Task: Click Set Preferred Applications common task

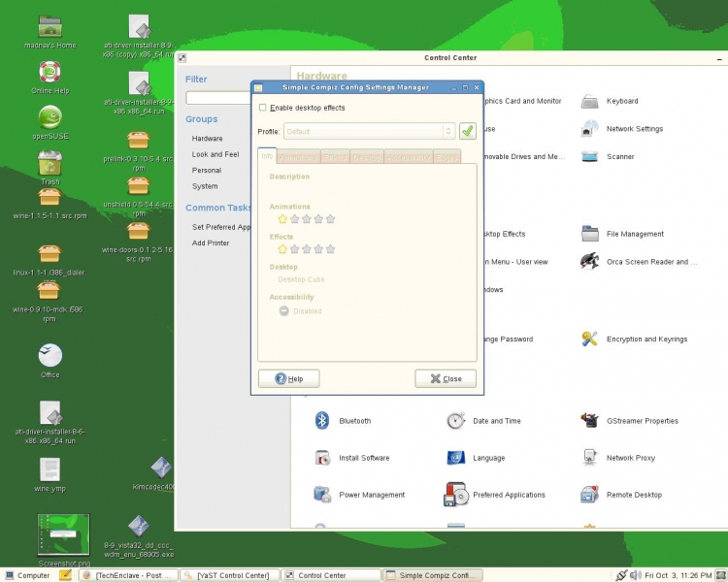Action: click(221, 227)
